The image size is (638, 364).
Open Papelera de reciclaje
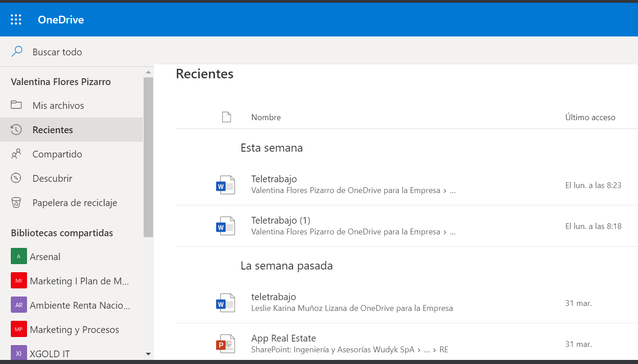[71, 203]
